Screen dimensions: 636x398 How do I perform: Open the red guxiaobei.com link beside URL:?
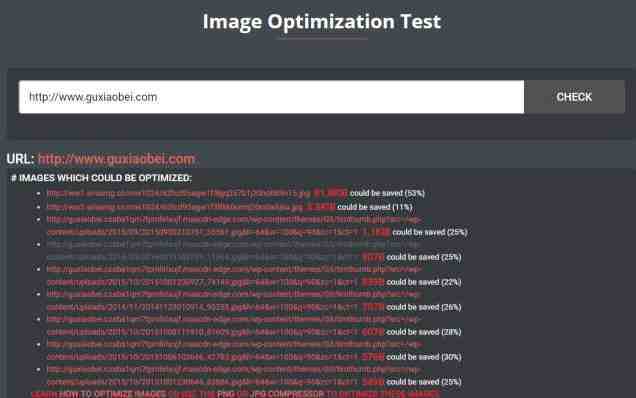116,159
